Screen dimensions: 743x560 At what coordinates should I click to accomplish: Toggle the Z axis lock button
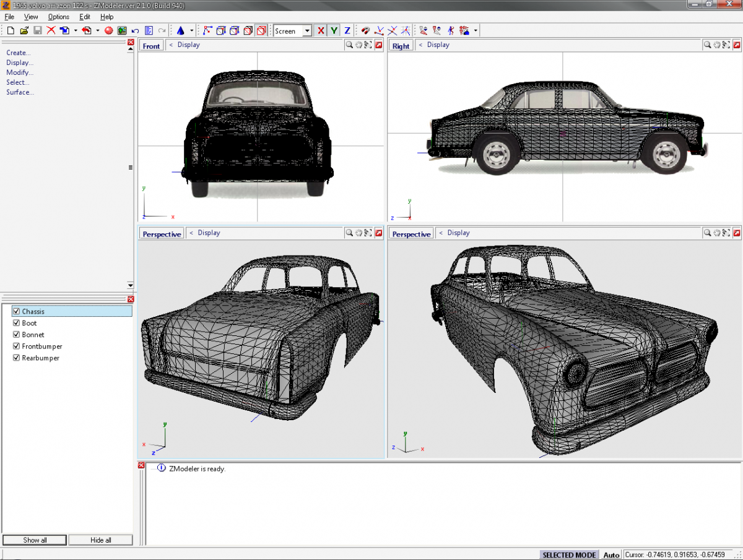[347, 30]
